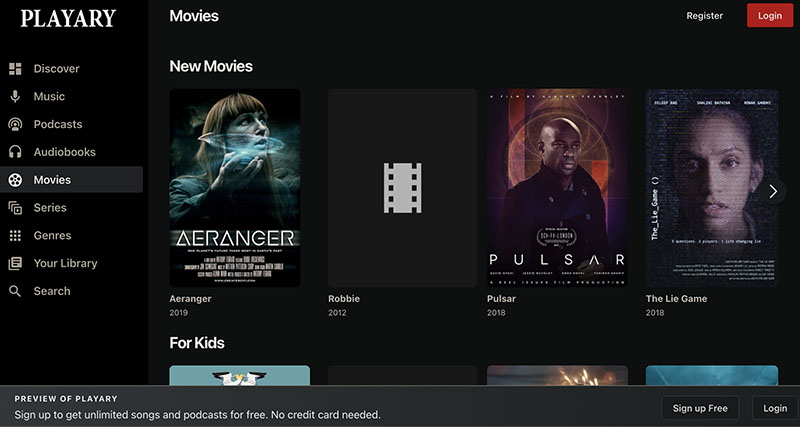Screen dimensions: 800x427
Task: Select the Pulsar movie poster
Action: pos(558,188)
